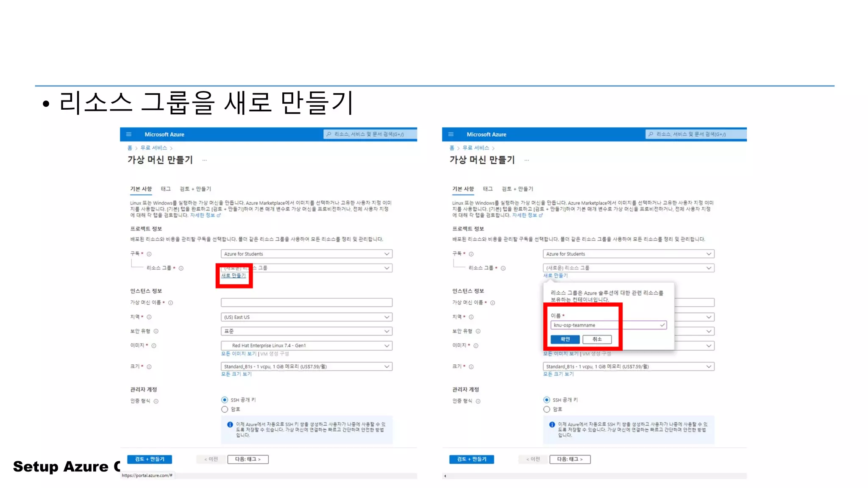Click empty 가상 머신 이름 field in left screenshot
The image size is (868, 488).
pyautogui.click(x=306, y=302)
